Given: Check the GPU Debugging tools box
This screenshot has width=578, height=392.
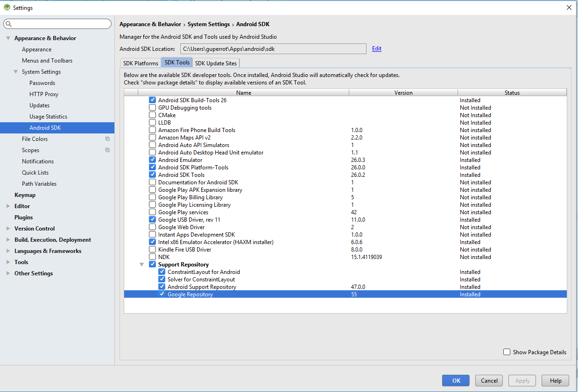Looking at the screenshot, I should [152, 107].
